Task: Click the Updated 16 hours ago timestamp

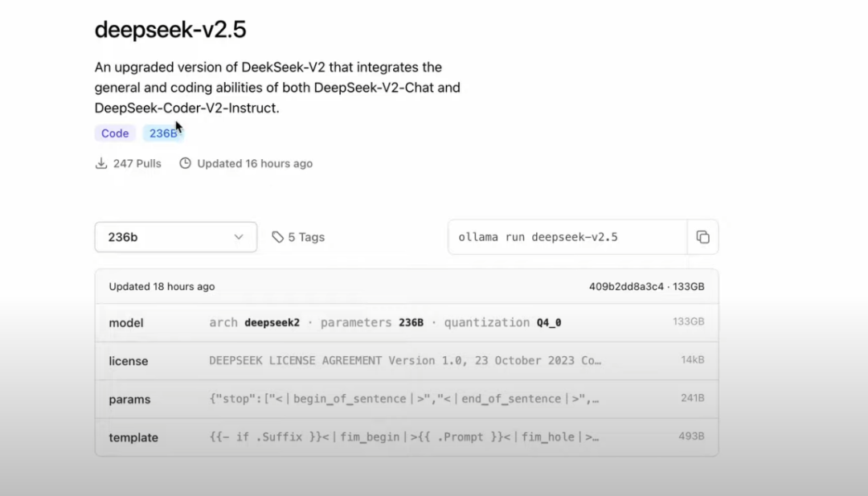Action: pos(255,163)
